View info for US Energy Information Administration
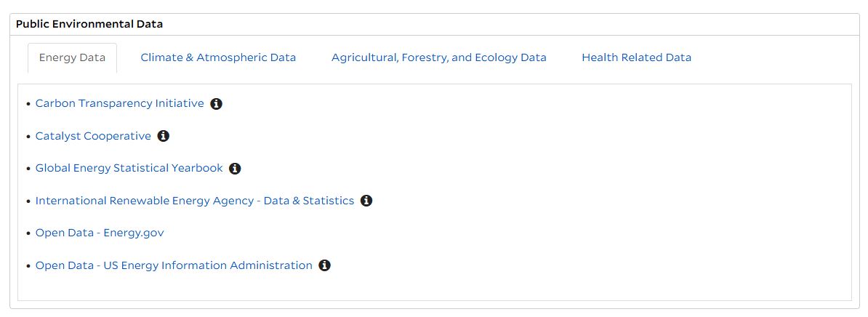 click(x=325, y=265)
